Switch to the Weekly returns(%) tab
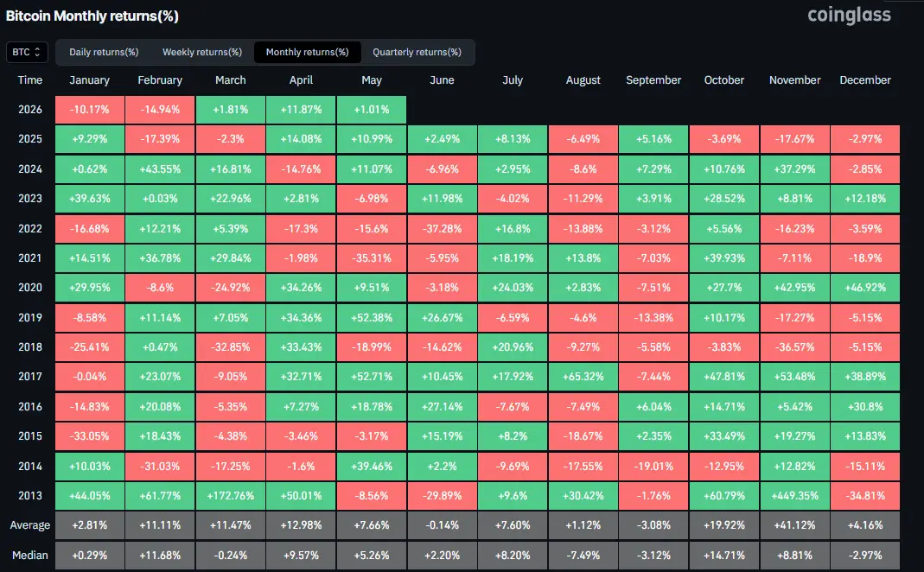This screenshot has width=924, height=572. pos(202,52)
